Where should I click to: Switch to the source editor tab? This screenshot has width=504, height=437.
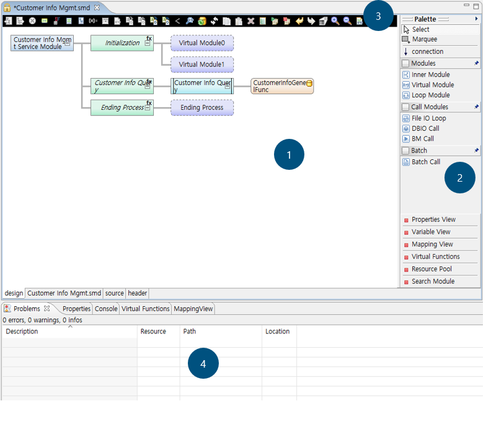(x=114, y=293)
